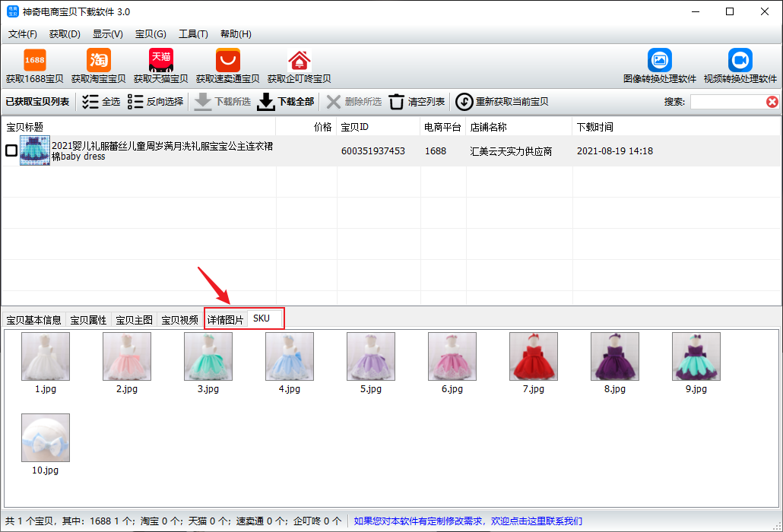Click download time 2021-08-19 14:18
The image size is (783, 532).
coord(615,150)
